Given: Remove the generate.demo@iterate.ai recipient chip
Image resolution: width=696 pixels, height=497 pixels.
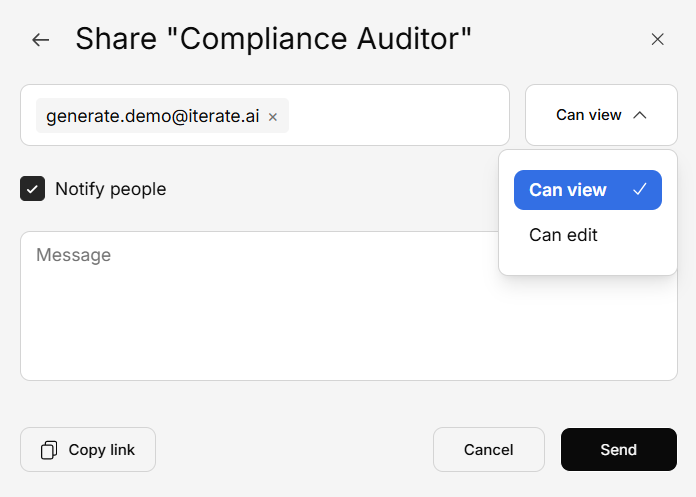Looking at the screenshot, I should point(273,117).
